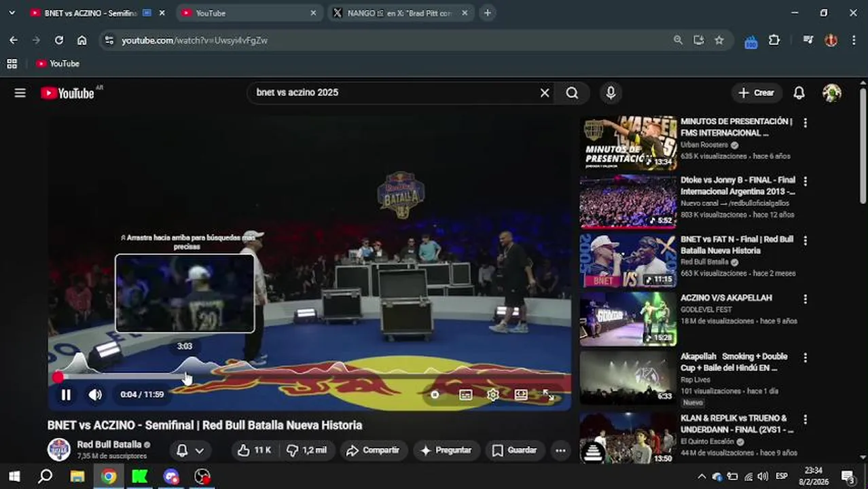The height and width of the screenshot is (489, 868).
Task: Open YouTube notifications bell
Action: pos(799,93)
